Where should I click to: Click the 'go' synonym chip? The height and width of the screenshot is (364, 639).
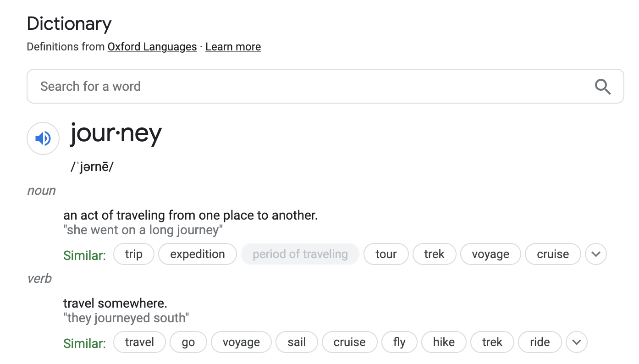(188, 342)
